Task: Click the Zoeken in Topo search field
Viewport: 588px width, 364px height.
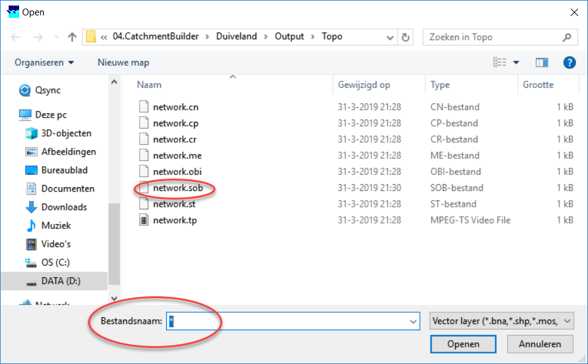Action: [x=493, y=37]
